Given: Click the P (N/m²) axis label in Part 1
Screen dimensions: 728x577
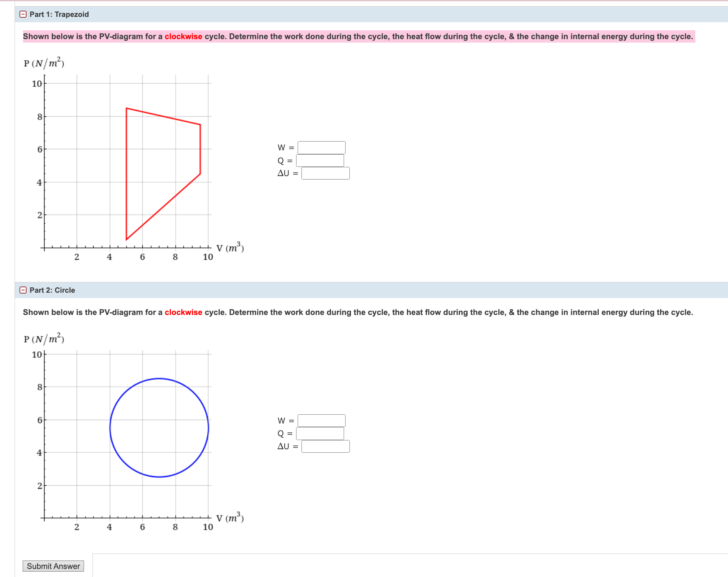Looking at the screenshot, I should pos(43,62).
